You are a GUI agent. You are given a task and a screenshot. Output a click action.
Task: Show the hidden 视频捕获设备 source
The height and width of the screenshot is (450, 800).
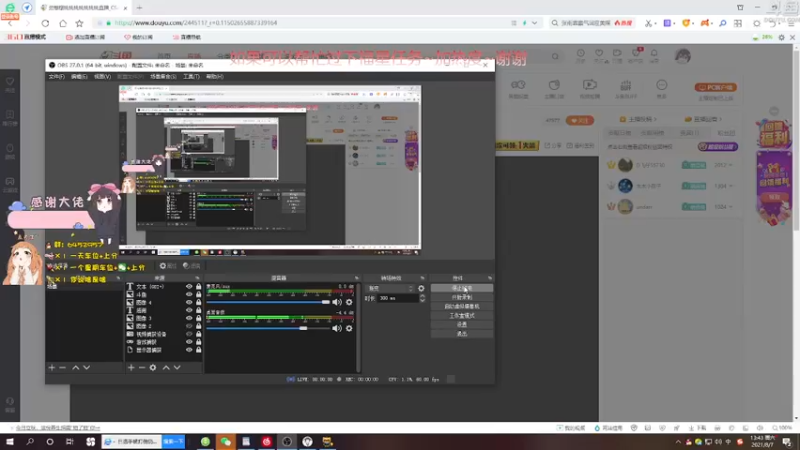189,334
